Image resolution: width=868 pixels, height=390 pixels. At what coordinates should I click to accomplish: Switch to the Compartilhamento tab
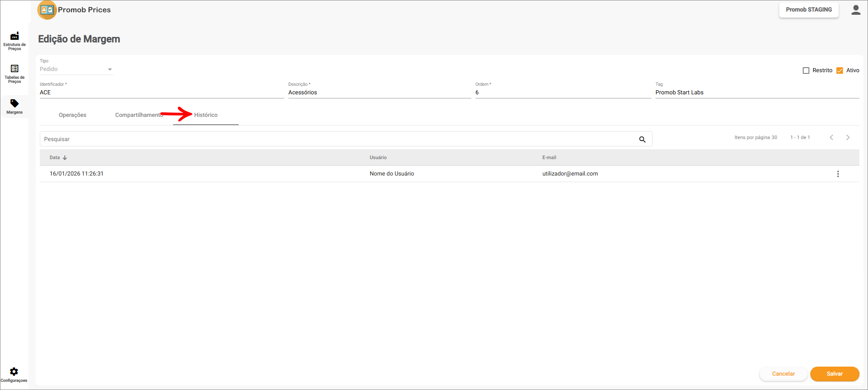139,115
